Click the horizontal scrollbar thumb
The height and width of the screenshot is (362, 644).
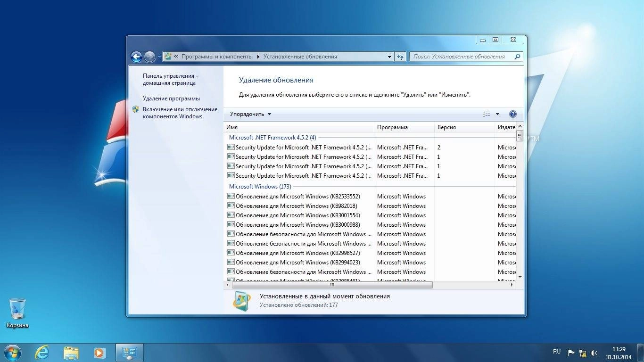click(x=332, y=285)
